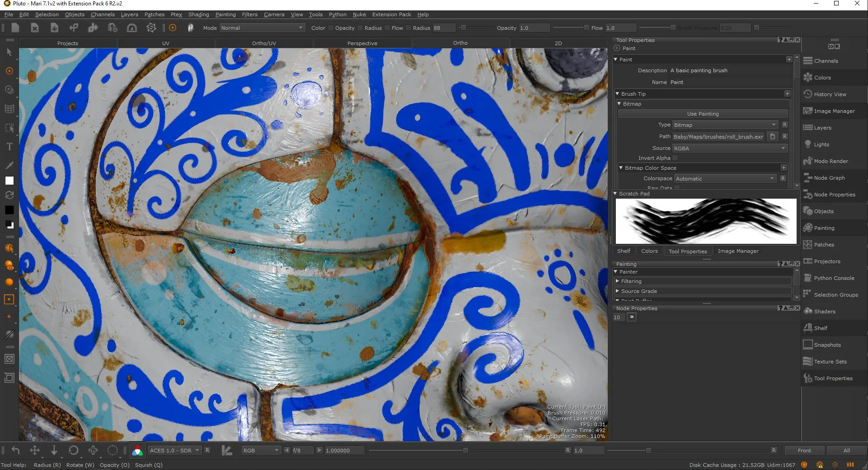
Task: Collapse the Brush Tip section
Action: pos(617,94)
